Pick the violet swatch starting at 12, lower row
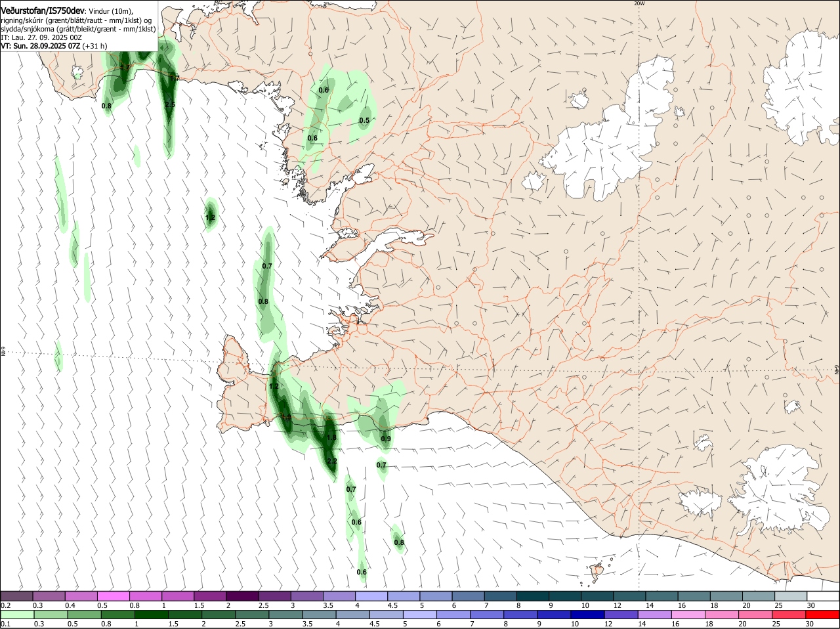Viewport: 840px width, 629px height. click(621, 615)
